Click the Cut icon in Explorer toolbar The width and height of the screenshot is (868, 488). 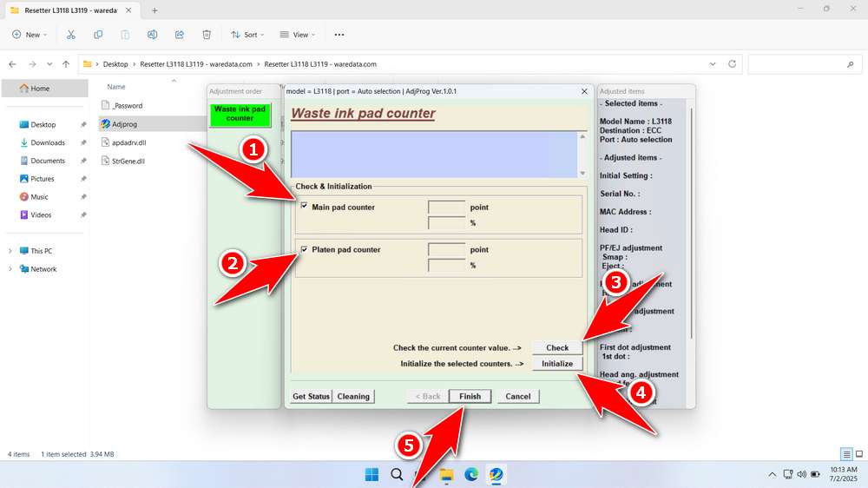pos(71,35)
